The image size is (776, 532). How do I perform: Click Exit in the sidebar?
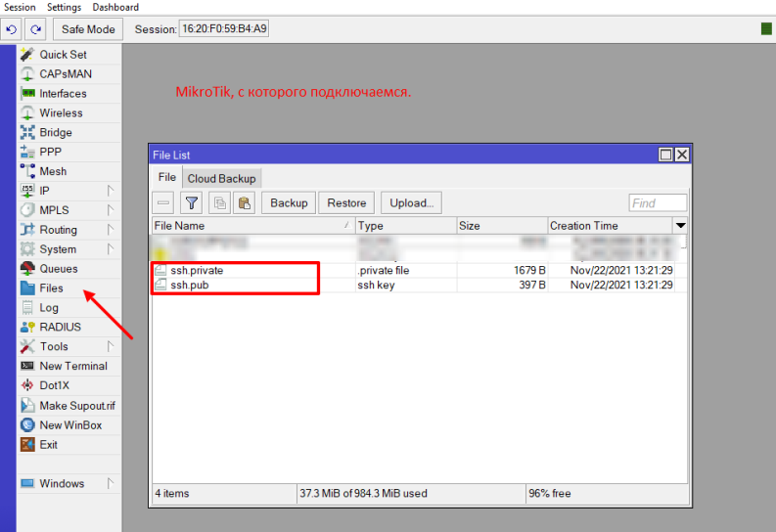[x=69, y=445]
